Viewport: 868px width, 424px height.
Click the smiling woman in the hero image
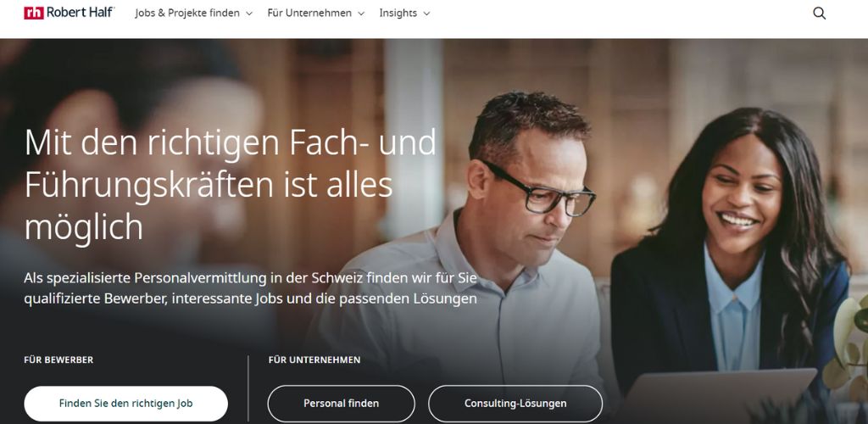[x=731, y=243]
